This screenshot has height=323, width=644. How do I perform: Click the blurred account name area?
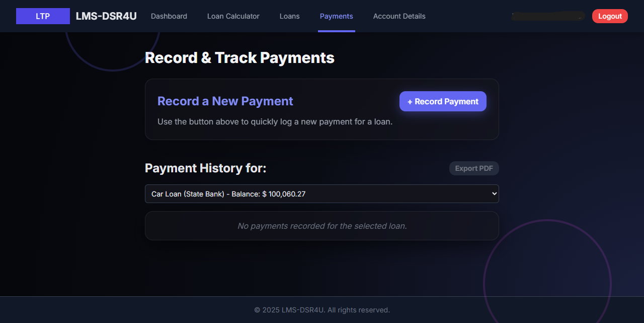547,16
